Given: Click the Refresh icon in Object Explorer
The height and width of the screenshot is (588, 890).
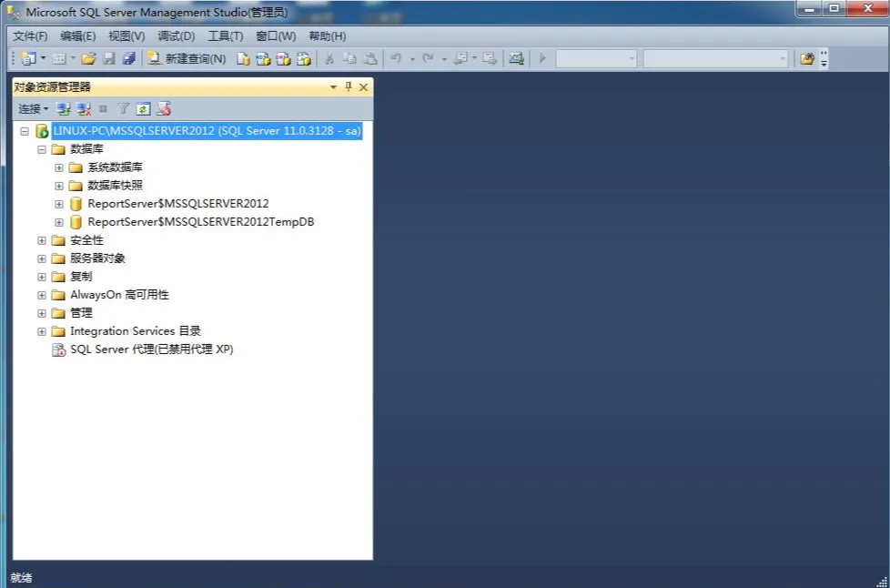Looking at the screenshot, I should [x=143, y=108].
